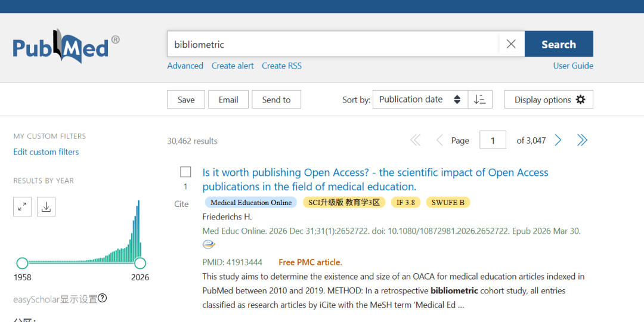Click author name Friederichs H.
This screenshot has height=322, width=644.
227,217
